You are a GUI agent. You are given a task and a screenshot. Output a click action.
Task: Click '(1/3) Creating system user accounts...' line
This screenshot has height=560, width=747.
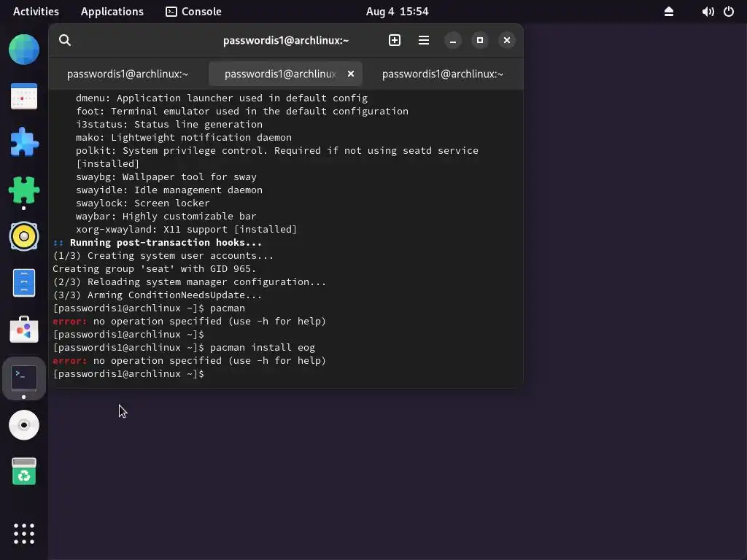(163, 256)
